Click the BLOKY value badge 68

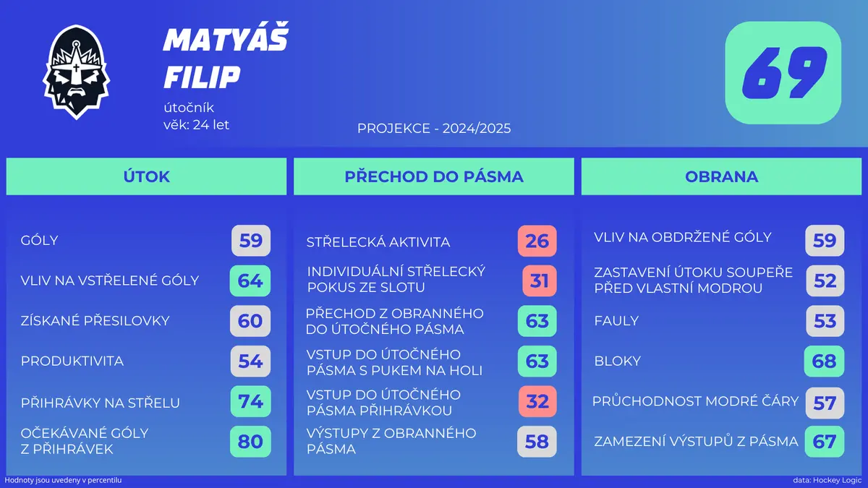(x=824, y=361)
